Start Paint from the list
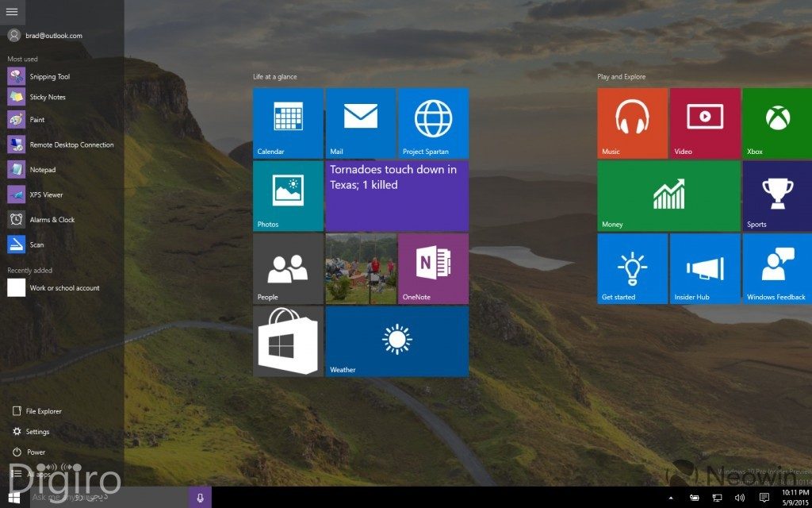The width and height of the screenshot is (812, 508). coord(26,120)
